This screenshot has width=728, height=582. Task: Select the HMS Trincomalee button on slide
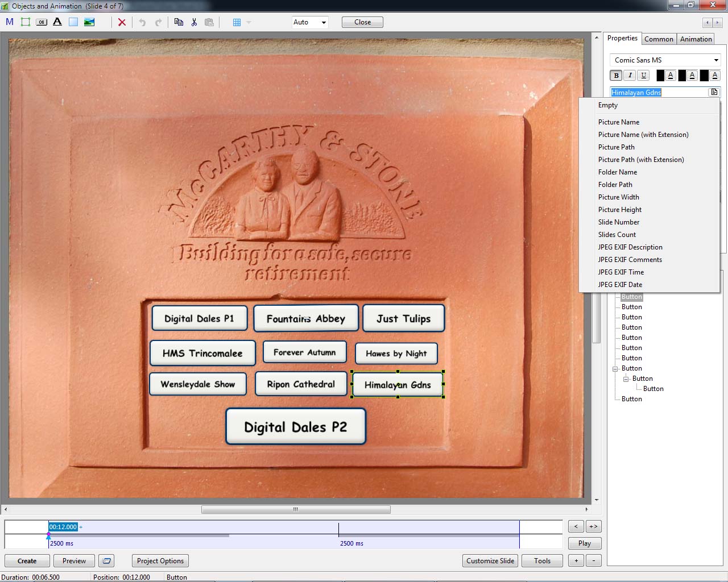[202, 353]
